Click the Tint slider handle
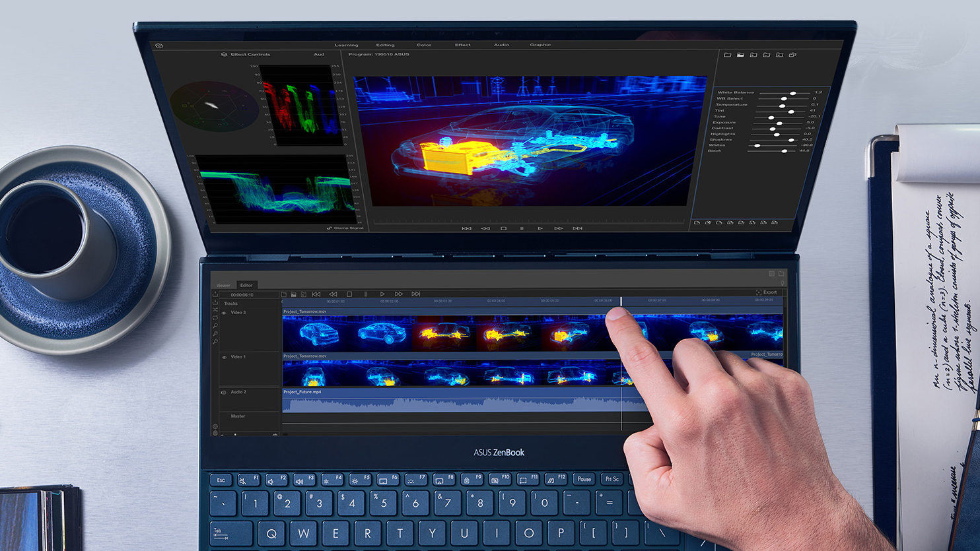The image size is (980, 551). [x=791, y=111]
